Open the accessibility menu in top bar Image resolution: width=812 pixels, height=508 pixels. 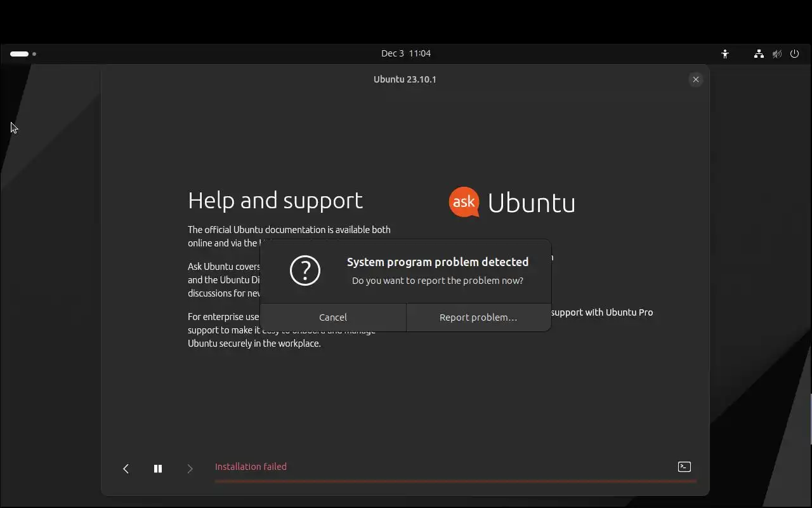point(725,54)
